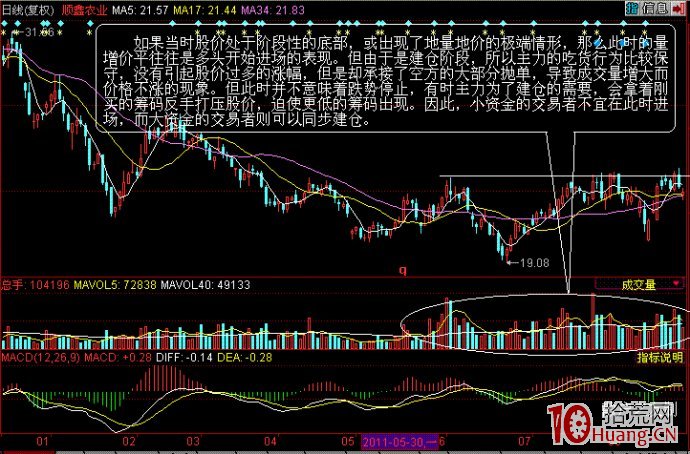Click the red arrow panel-collapse icon

point(679,8)
